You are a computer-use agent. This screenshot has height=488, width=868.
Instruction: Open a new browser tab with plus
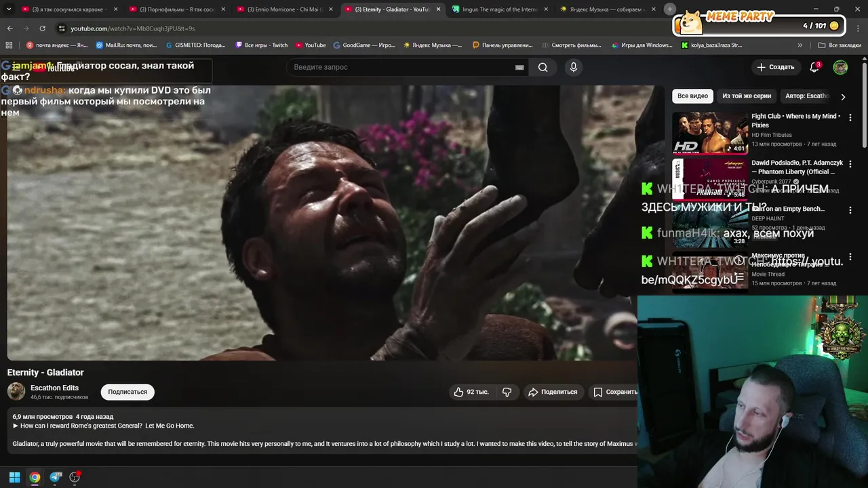coord(670,9)
